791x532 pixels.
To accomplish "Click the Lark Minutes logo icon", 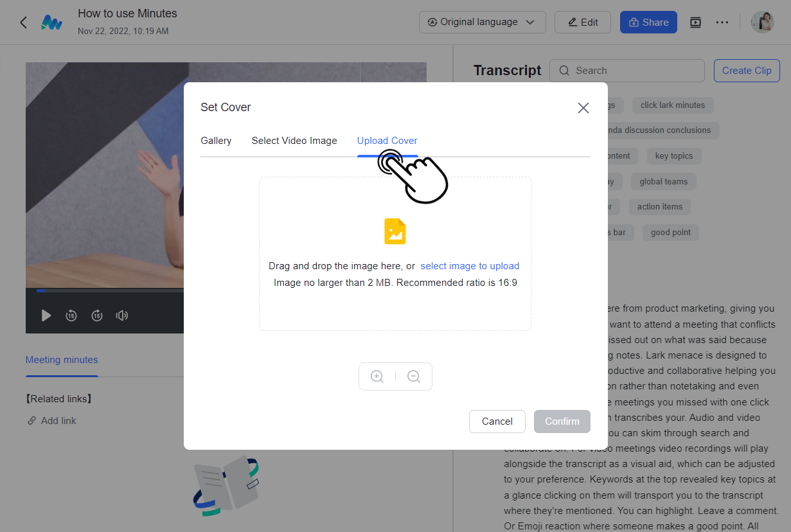I will point(51,22).
